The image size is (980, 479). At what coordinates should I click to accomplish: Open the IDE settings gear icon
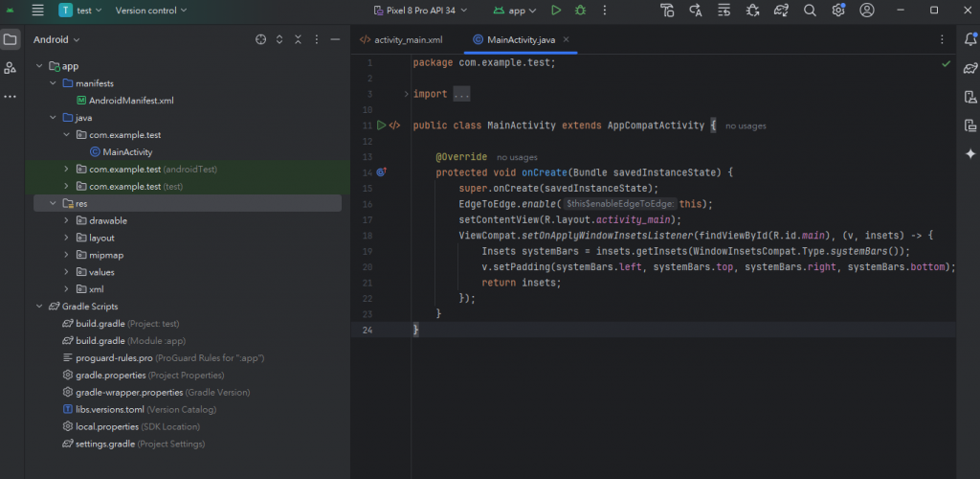coord(838,11)
